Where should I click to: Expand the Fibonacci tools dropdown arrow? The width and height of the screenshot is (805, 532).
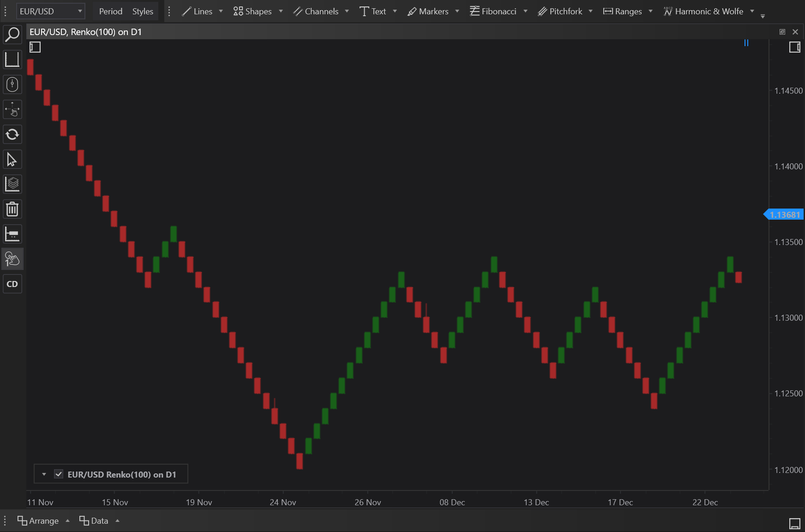pos(525,11)
